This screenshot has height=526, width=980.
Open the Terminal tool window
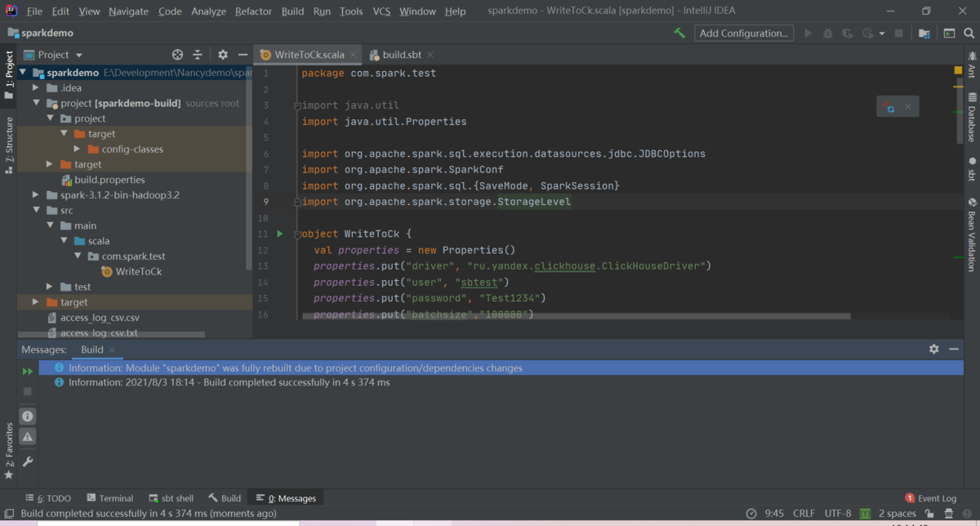[109, 498]
